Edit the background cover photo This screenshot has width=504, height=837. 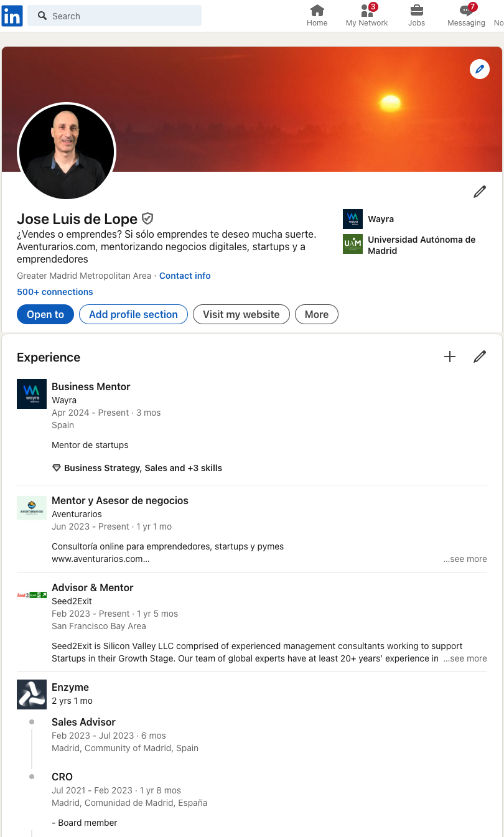point(480,69)
